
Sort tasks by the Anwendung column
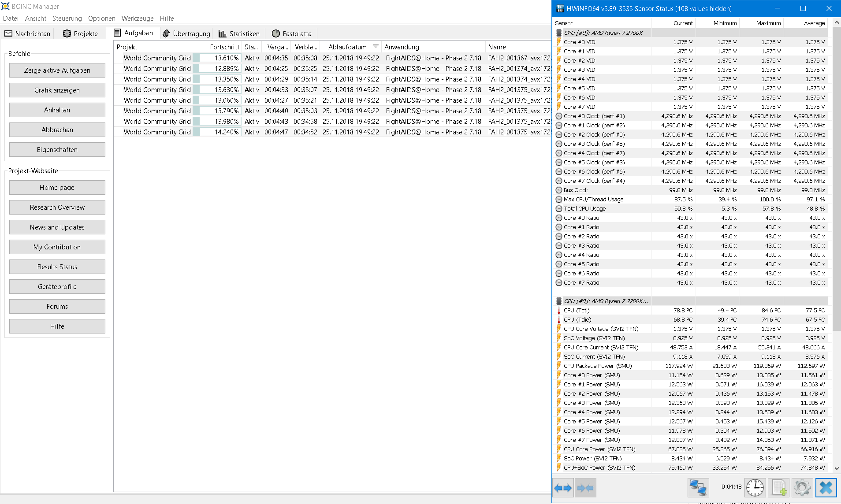click(x=433, y=47)
